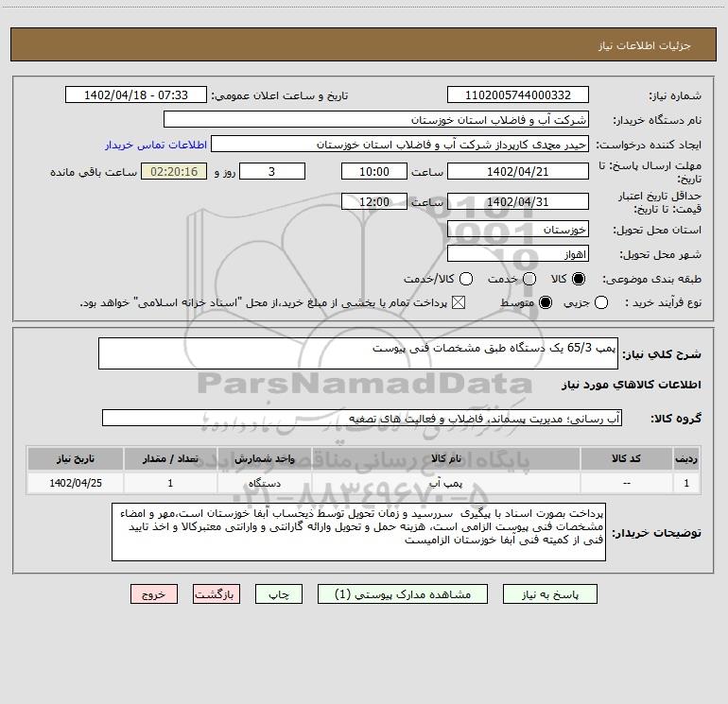Click the بازگشت back button
The height and width of the screenshot is (704, 728).
(217, 594)
